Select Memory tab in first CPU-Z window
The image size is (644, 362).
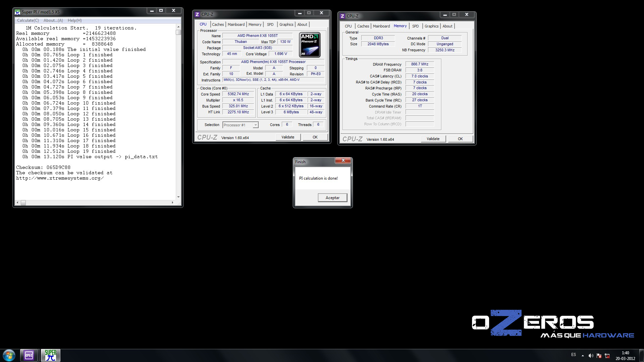pos(255,24)
